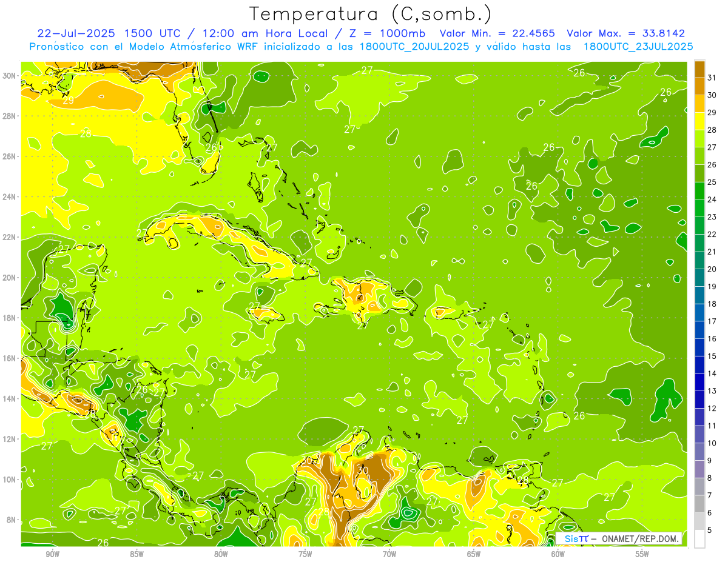Click the 16N latitude axis label
Image resolution: width=728 pixels, height=562 pixels.
[x=9, y=358]
